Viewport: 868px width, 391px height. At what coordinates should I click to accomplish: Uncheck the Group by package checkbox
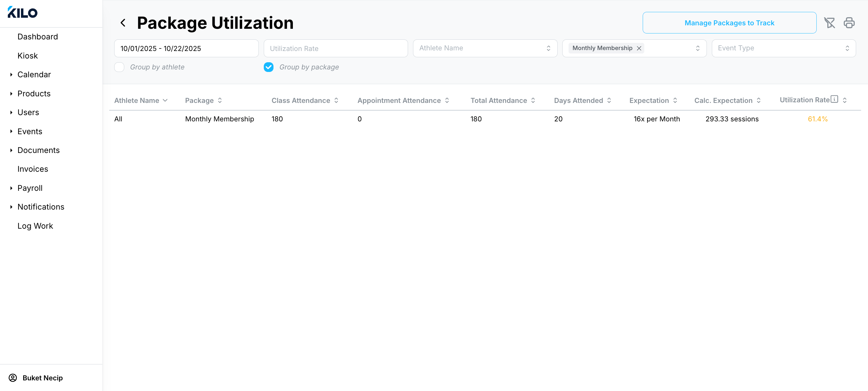click(268, 67)
